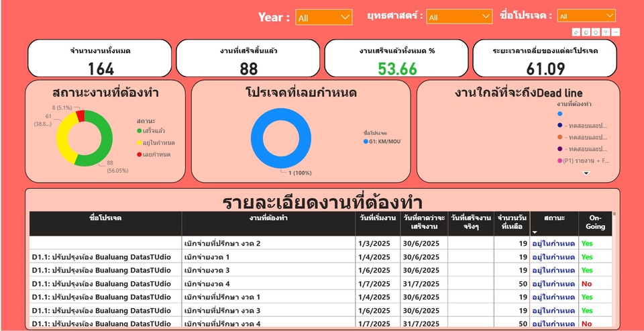644x331 pixels.
Task: Open the Year dropdown
Action: click(323, 17)
